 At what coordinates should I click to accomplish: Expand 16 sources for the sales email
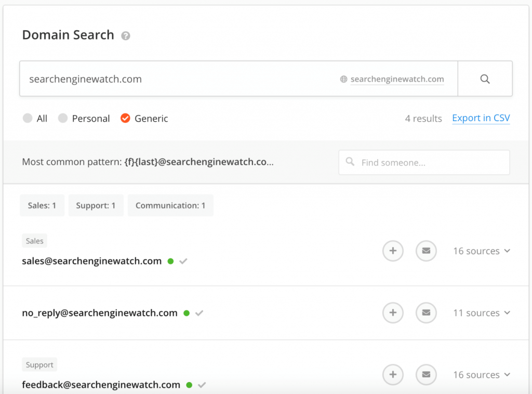click(x=481, y=251)
